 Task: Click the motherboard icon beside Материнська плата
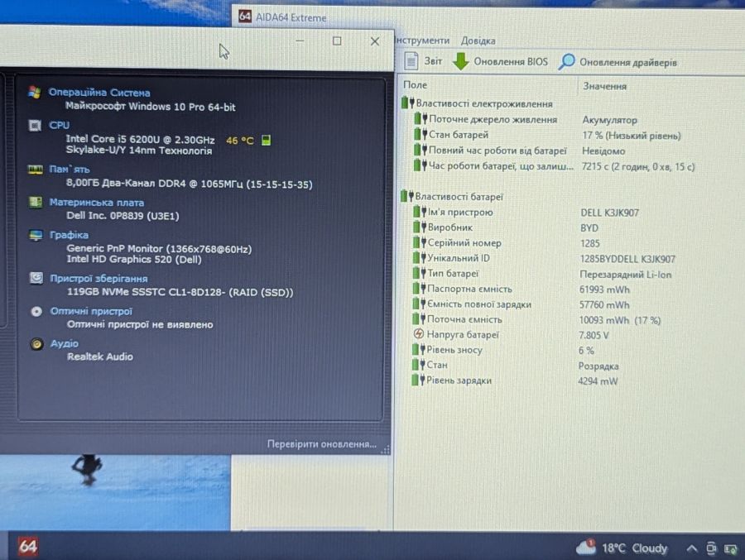pyautogui.click(x=36, y=202)
